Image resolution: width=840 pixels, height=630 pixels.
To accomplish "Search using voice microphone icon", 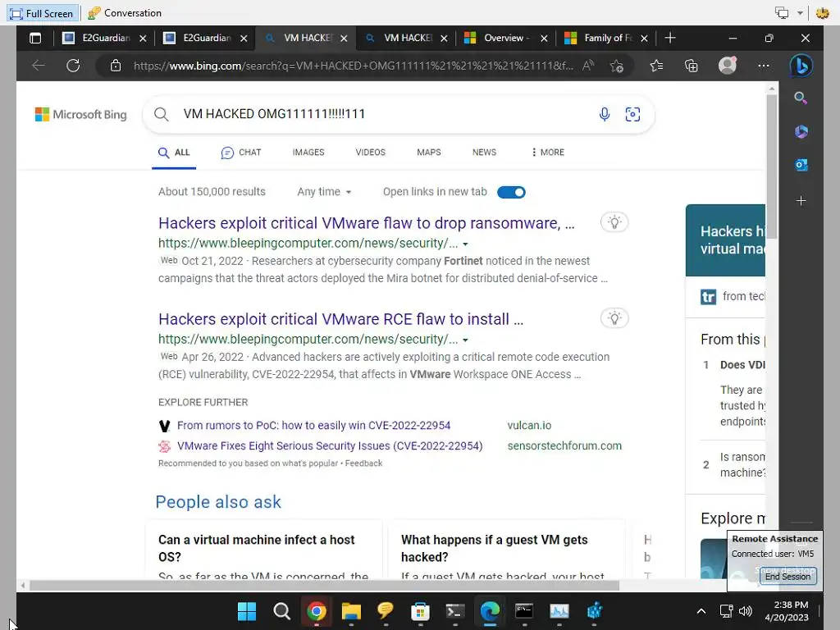I will click(x=605, y=114).
